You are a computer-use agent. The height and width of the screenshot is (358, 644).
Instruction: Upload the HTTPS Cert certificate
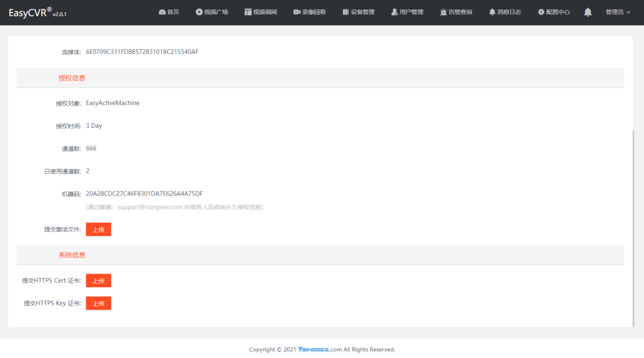click(98, 280)
